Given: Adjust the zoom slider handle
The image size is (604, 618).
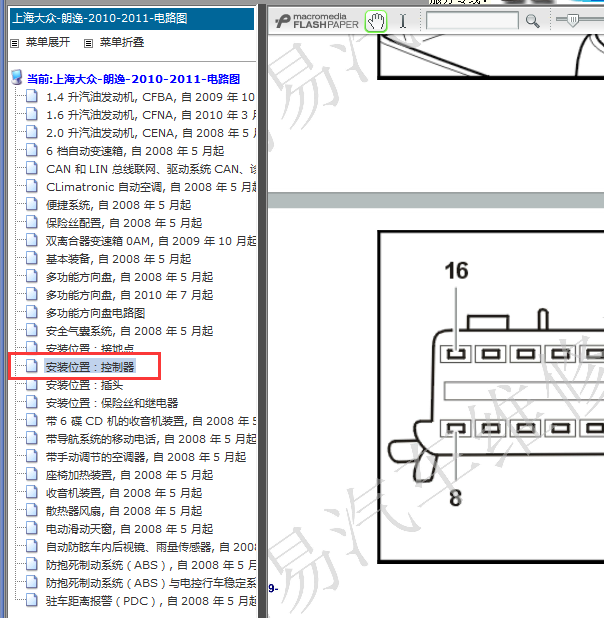Looking at the screenshot, I should tap(573, 20).
